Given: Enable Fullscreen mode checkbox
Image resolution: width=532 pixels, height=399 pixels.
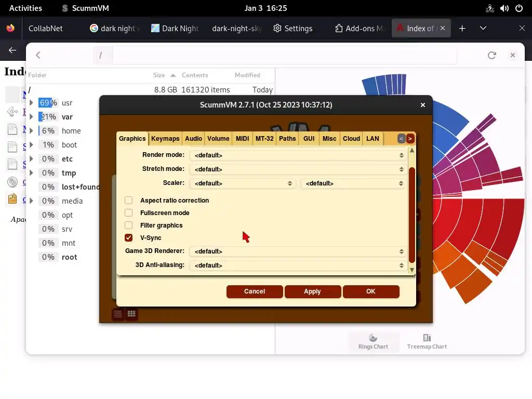Looking at the screenshot, I should [x=129, y=212].
